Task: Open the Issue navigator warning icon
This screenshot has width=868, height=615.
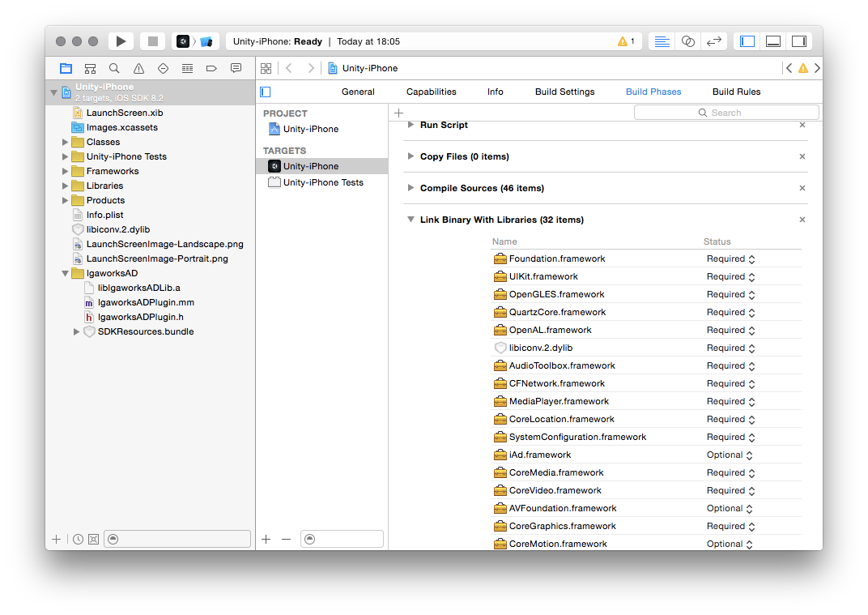Action: click(138, 68)
